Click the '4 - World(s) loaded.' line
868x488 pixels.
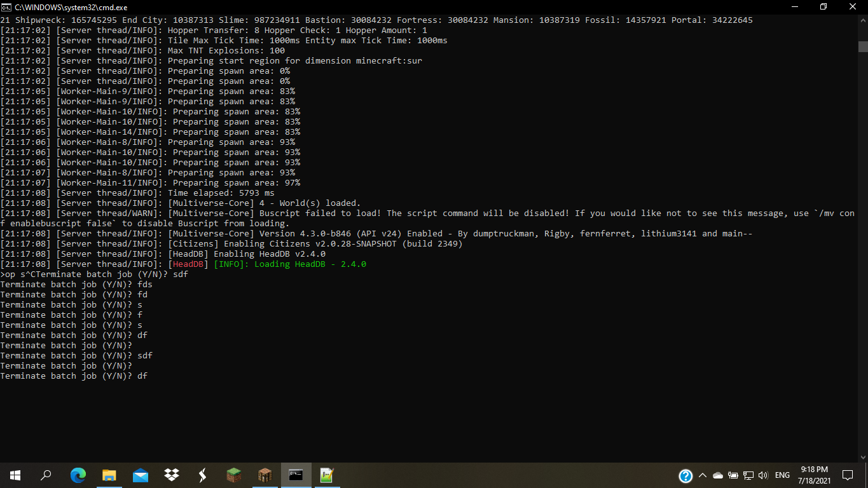pyautogui.click(x=181, y=203)
